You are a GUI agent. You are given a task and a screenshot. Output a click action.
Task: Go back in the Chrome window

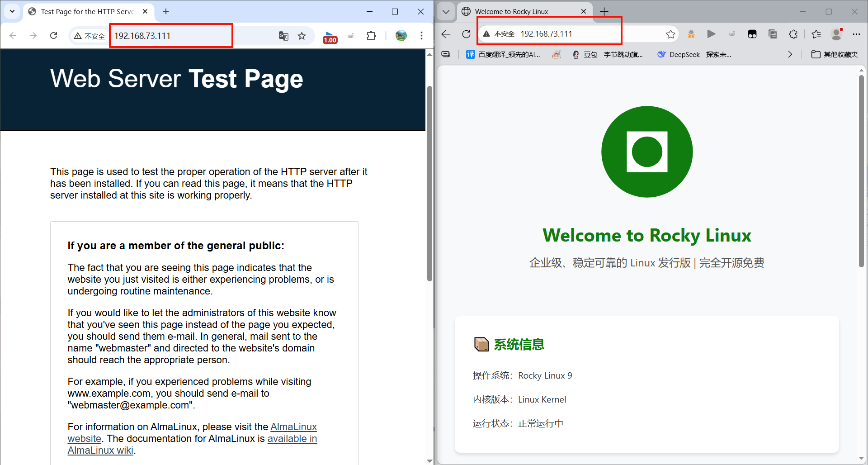coord(13,36)
